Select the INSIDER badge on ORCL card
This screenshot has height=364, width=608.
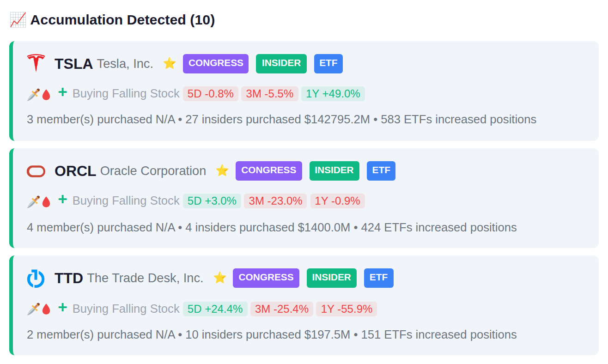(x=334, y=171)
